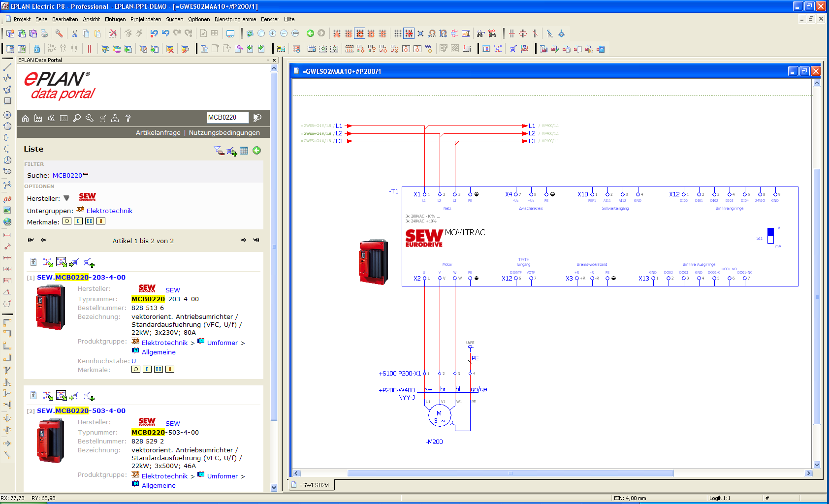Open the manufacturers factory icon in Data Portal

click(38, 118)
